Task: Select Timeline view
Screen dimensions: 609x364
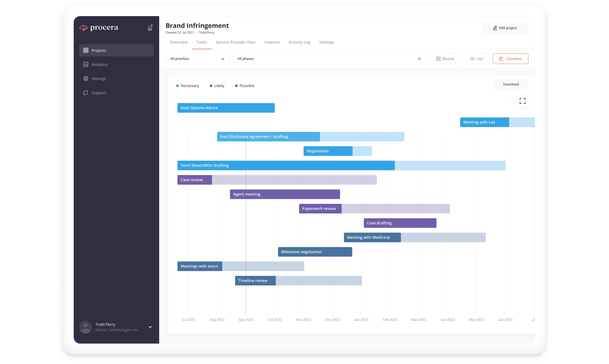Action: tap(510, 59)
